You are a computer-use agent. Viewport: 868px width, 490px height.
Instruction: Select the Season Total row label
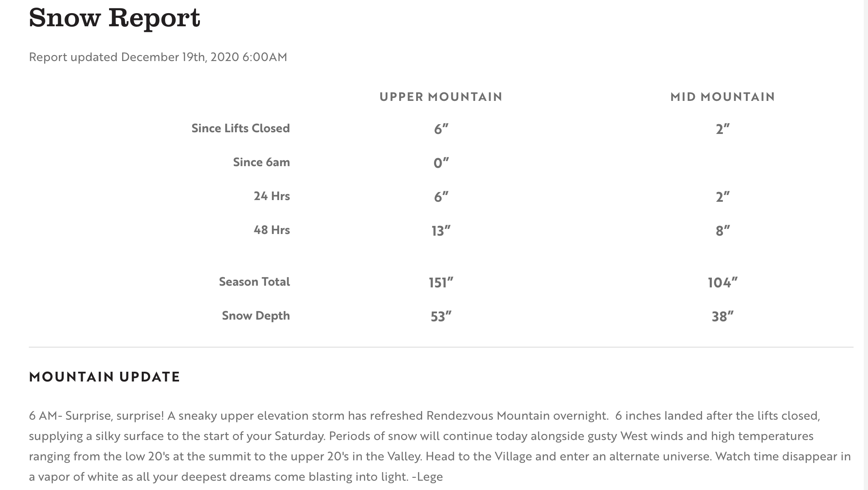[254, 281]
